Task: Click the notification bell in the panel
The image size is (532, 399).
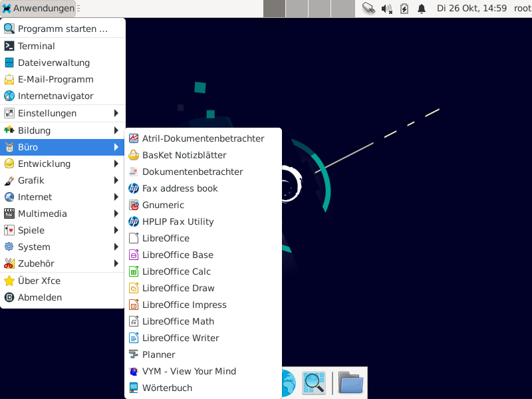Action: pyautogui.click(x=422, y=9)
